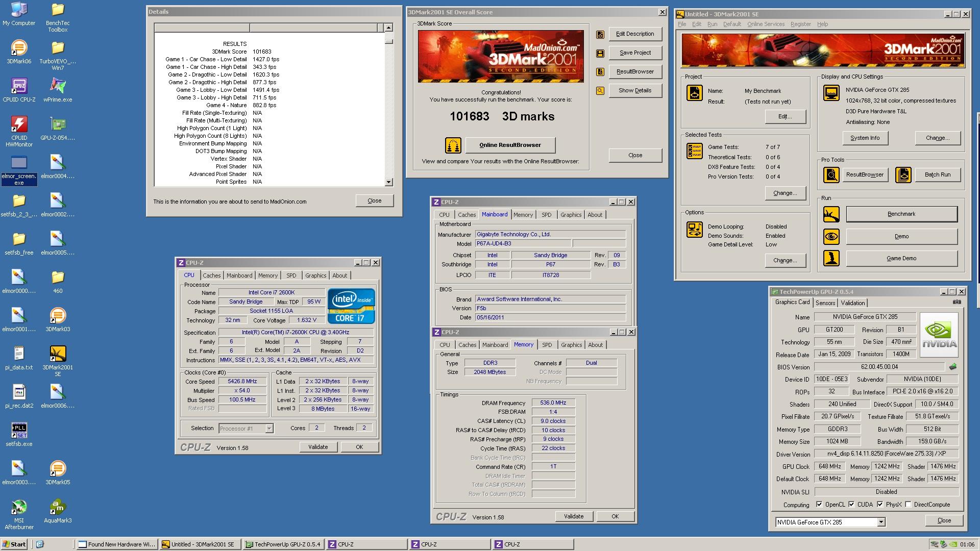Select TechPowerUp GPU-Z taskbar item
Image resolution: width=980 pixels, height=551 pixels.
[283, 544]
